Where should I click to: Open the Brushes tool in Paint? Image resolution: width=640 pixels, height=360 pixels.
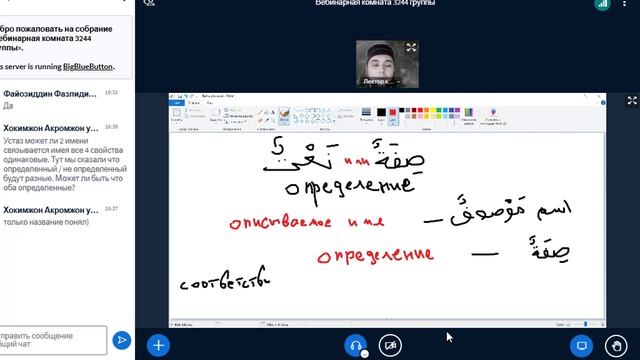(284, 116)
